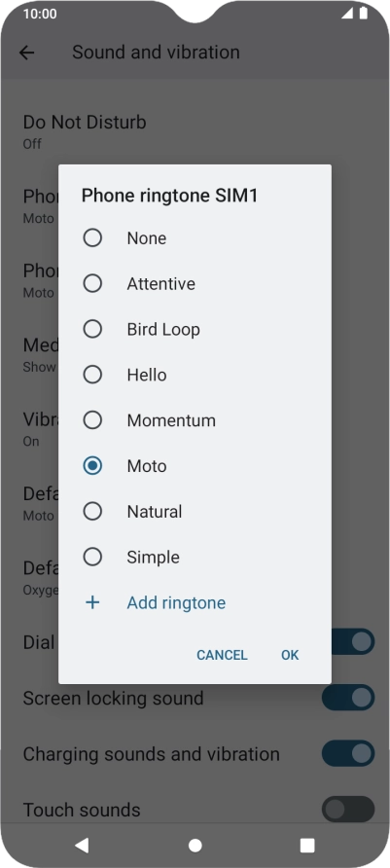Image resolution: width=390 pixels, height=868 pixels.
Task: Tap the signal strength status icon
Action: pyautogui.click(x=347, y=13)
